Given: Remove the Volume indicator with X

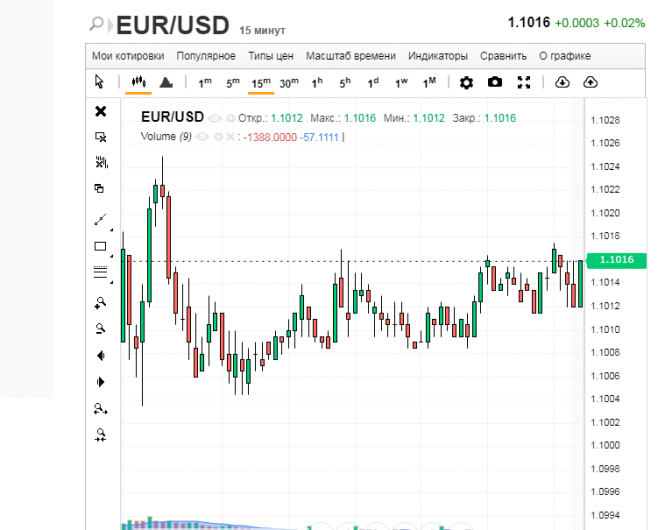Looking at the screenshot, I should (x=230, y=137).
